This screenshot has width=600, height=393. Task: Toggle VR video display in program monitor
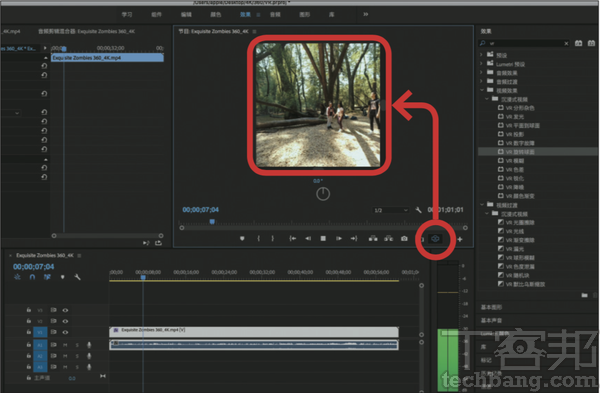435,239
